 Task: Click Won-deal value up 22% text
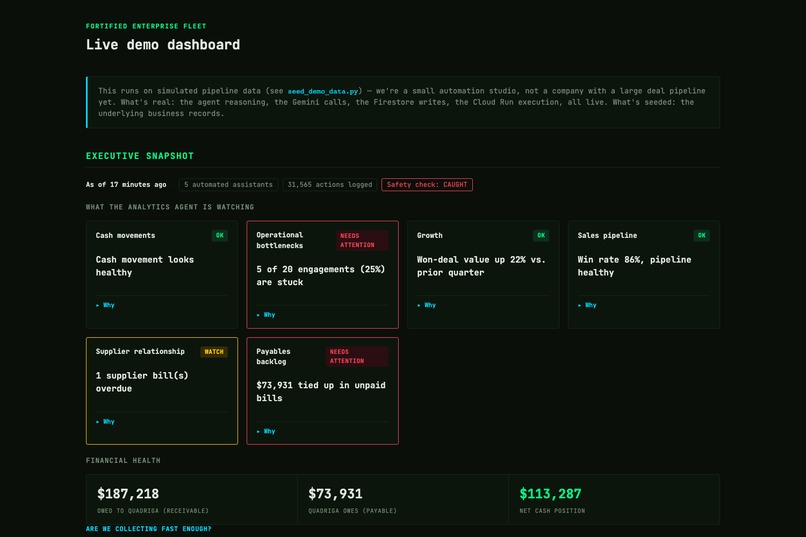(481, 266)
